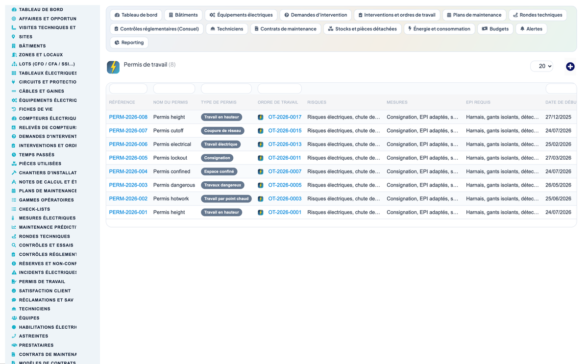The width and height of the screenshot is (588, 364).
Task: Click the lightning bolt Permis de travail app icon
Action: point(113,67)
